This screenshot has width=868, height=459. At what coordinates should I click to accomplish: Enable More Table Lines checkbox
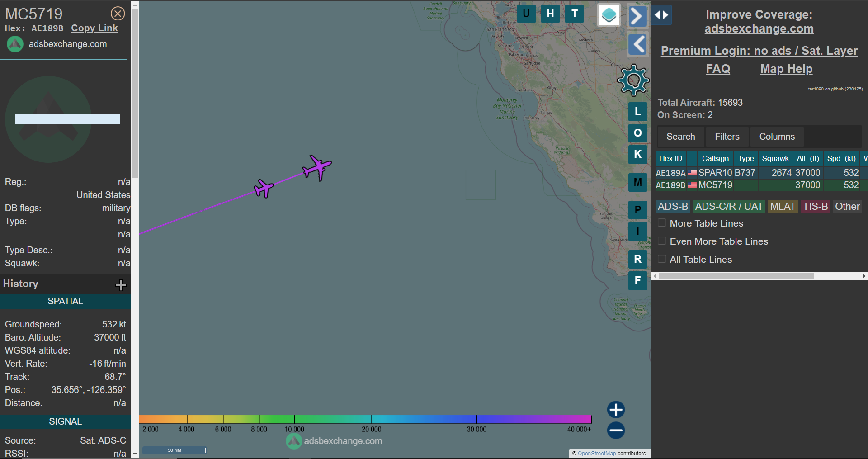662,223
